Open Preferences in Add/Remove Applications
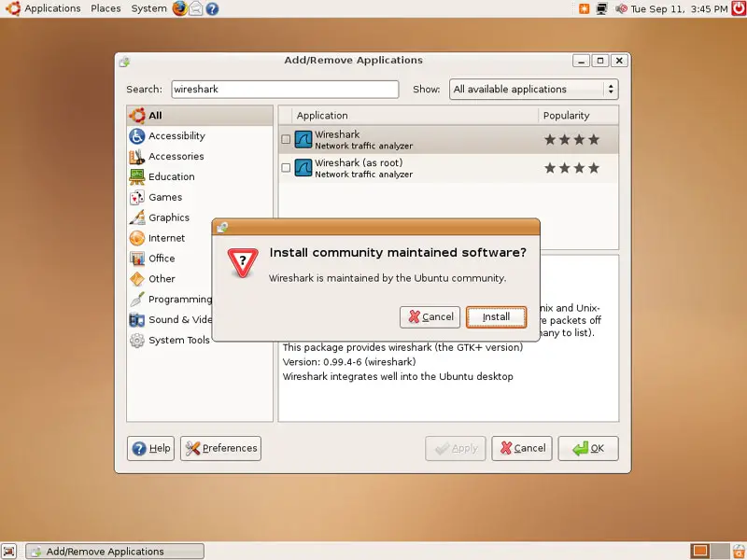The image size is (747, 560). click(220, 449)
